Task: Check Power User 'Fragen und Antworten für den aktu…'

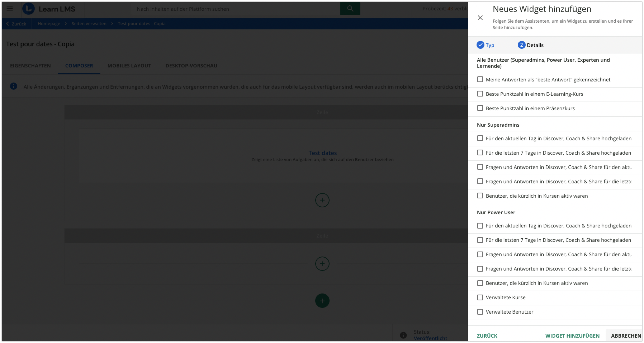Action: coord(480,254)
